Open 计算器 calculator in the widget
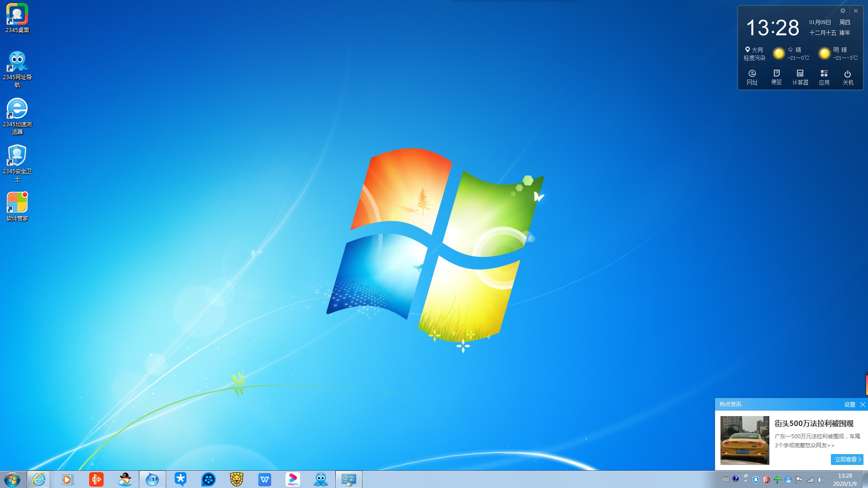This screenshot has width=868, height=488. pos(800,77)
